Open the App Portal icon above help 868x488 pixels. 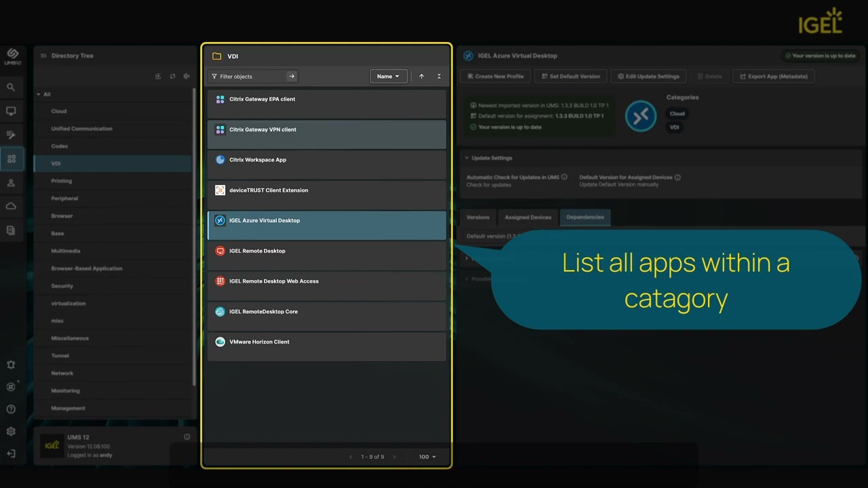tap(11, 387)
